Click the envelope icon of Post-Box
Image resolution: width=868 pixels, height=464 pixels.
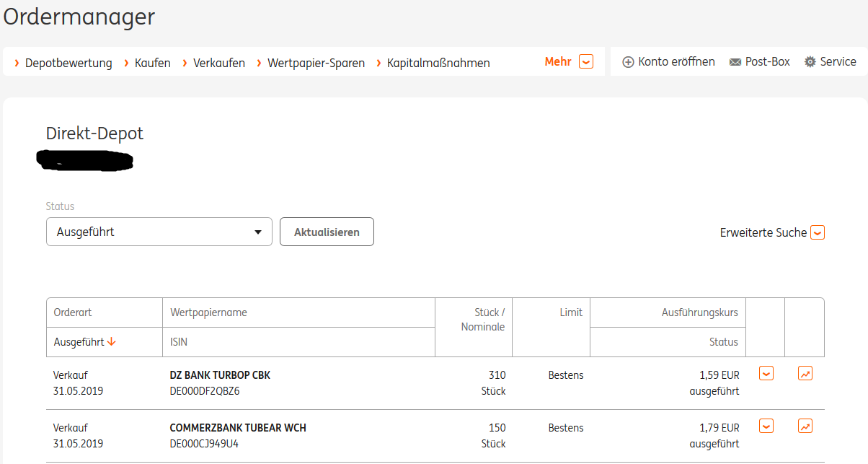pyautogui.click(x=735, y=62)
